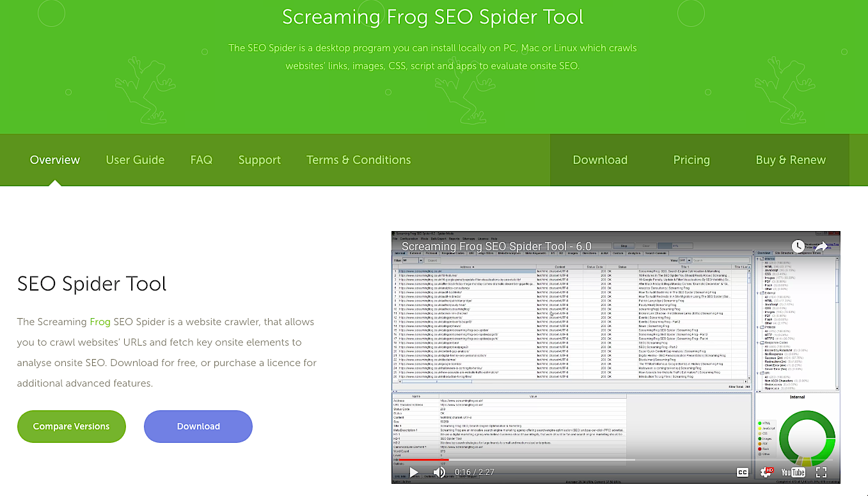Click the blue Download button
Screen dimensions: 868x496
pos(198,426)
